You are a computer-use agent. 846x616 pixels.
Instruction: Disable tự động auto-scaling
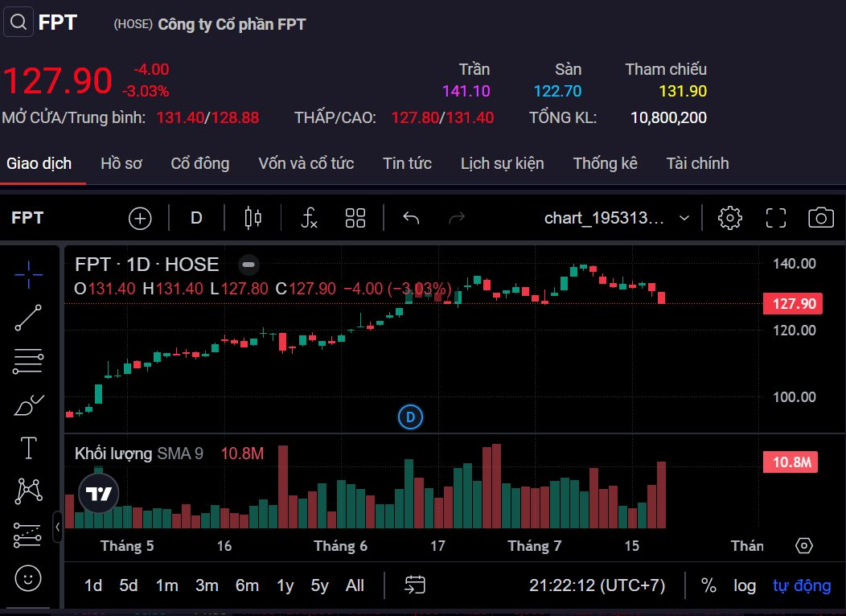click(x=801, y=585)
